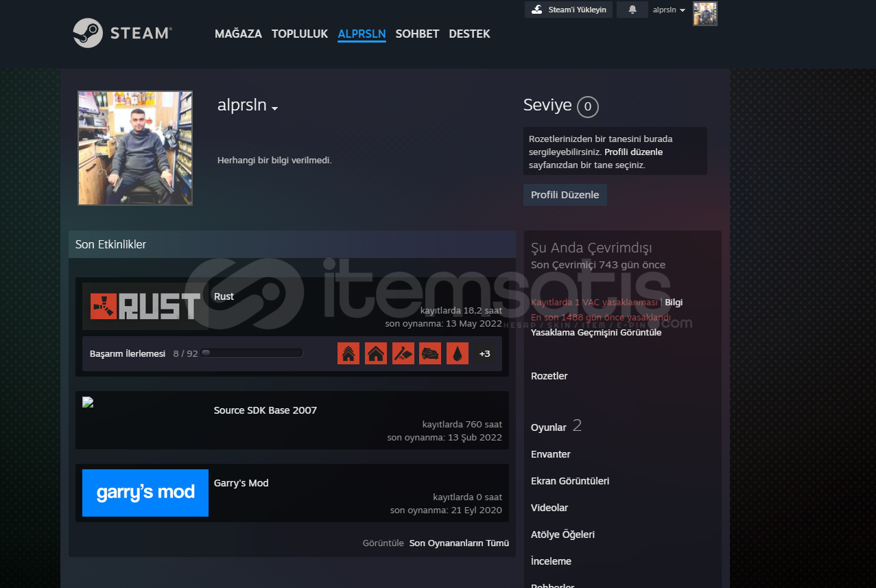The height and width of the screenshot is (588, 876).
Task: Open Son Oynananların Tümü link
Action: tap(459, 543)
